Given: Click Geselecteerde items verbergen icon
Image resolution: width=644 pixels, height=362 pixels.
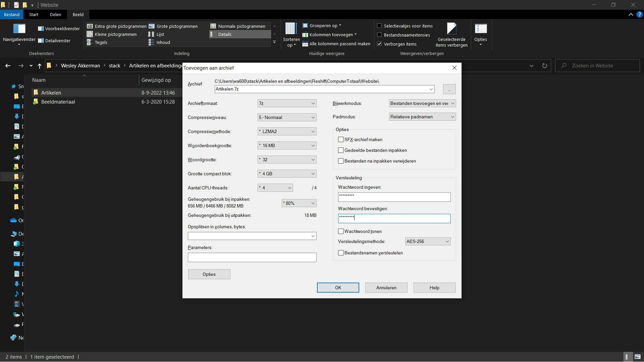Looking at the screenshot, I should (451, 29).
